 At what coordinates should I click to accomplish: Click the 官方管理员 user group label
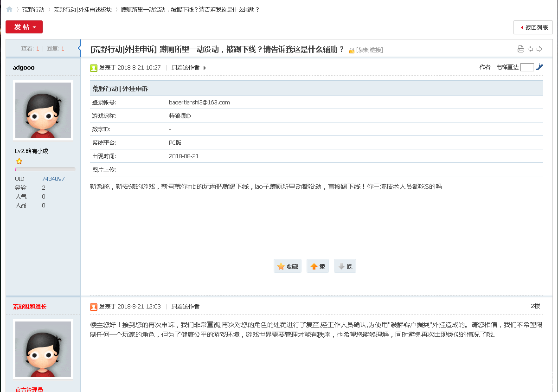pos(29,390)
